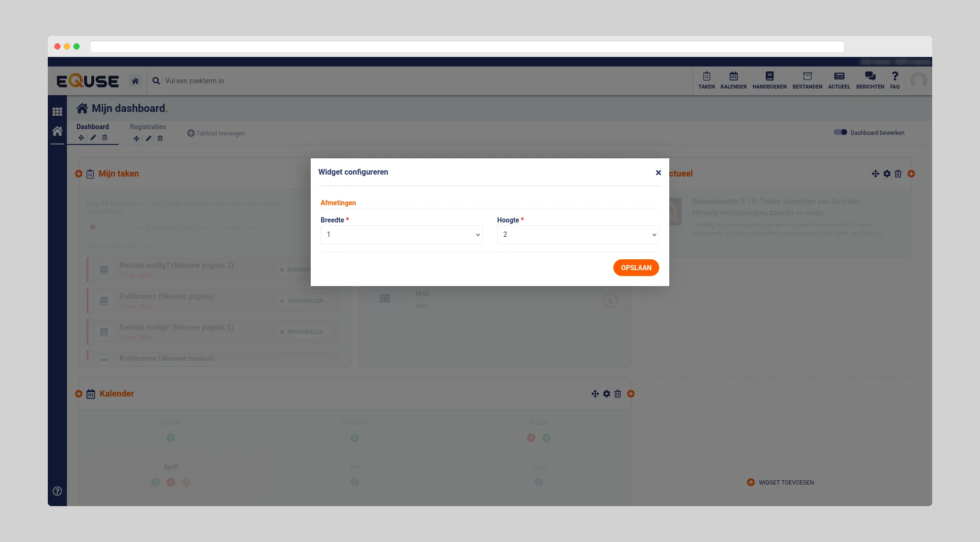Click the Opslaan button

pyautogui.click(x=635, y=268)
